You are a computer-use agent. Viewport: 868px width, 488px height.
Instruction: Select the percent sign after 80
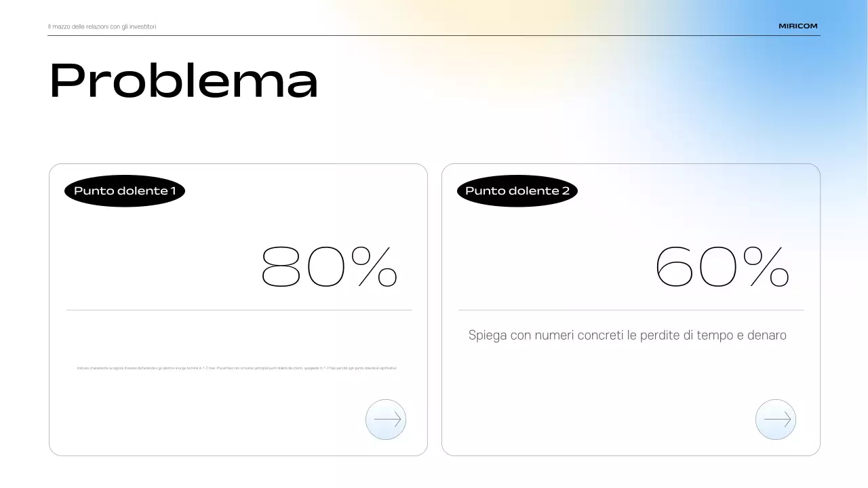click(x=375, y=267)
